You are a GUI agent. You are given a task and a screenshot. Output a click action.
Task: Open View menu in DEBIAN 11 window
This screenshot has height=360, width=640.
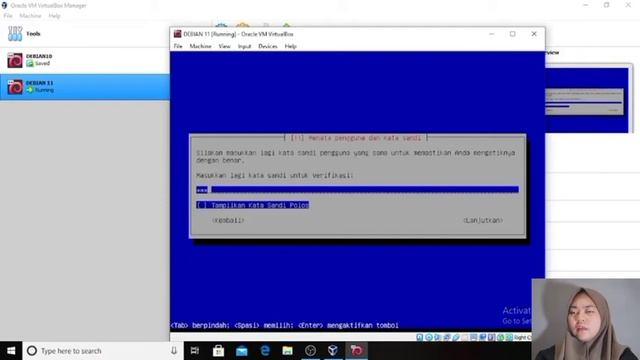click(224, 46)
